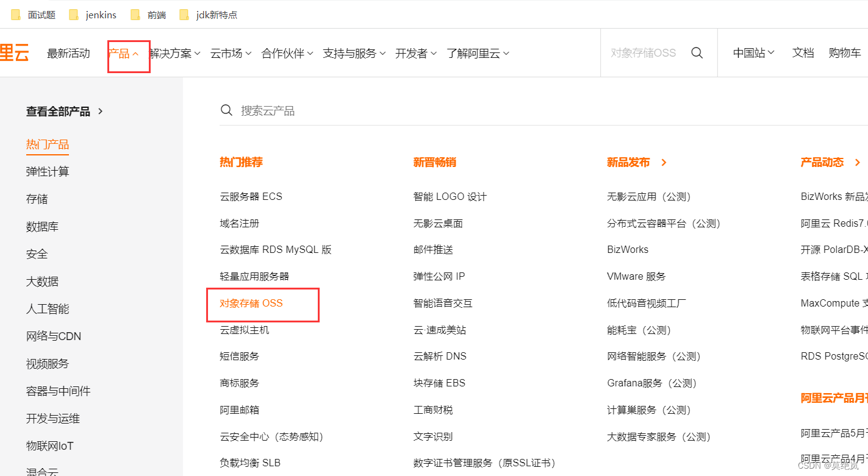Click the 对象存储 OSS product link
Viewport: 868px width, 476px height.
[251, 303]
